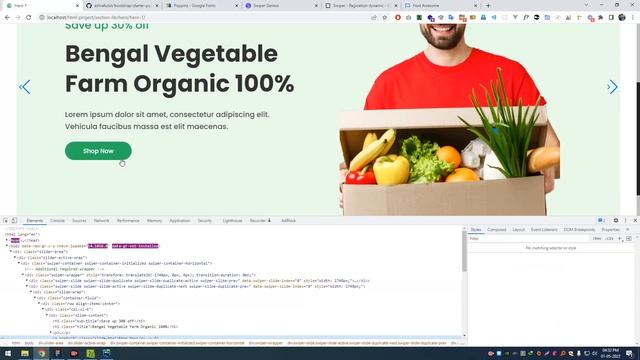Close the DevTools panel

635,220
